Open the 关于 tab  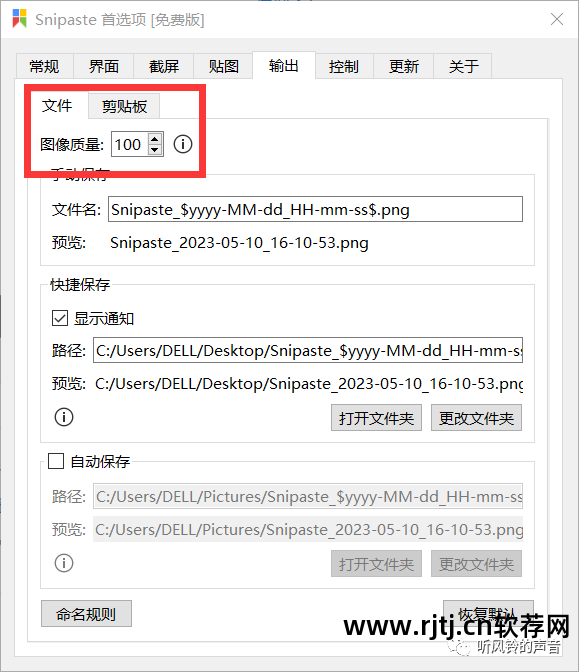coord(463,66)
